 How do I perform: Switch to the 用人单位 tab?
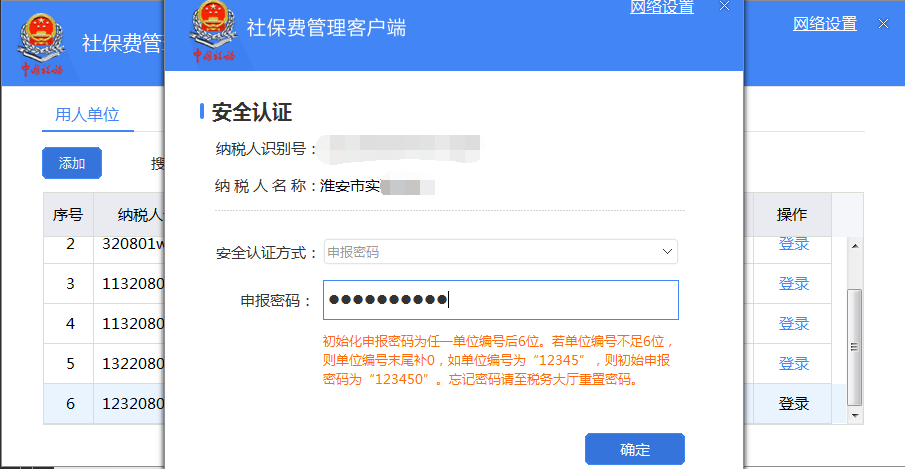(87, 114)
